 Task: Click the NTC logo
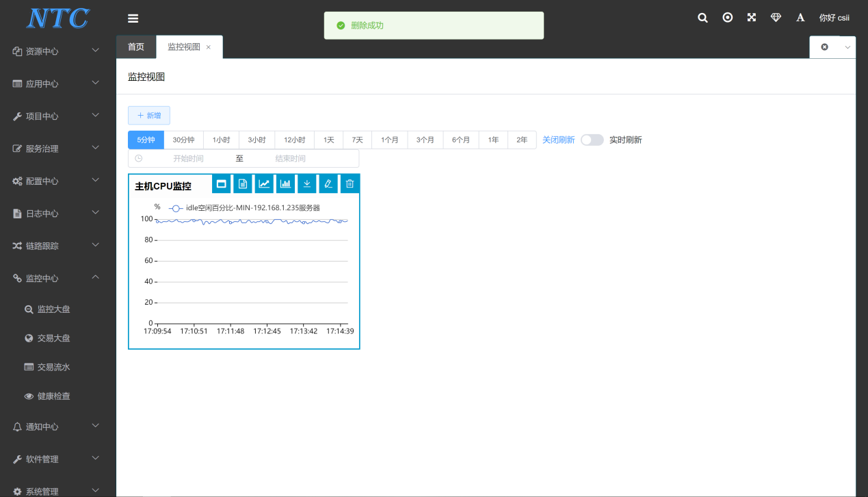click(x=58, y=18)
